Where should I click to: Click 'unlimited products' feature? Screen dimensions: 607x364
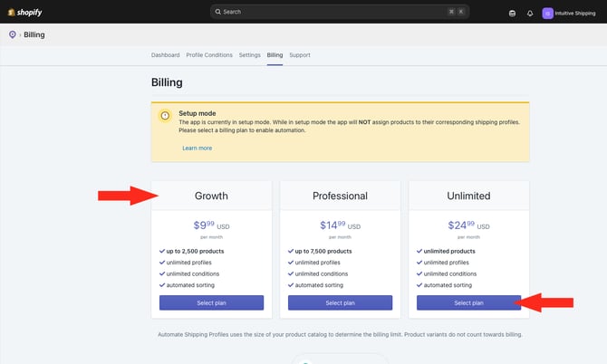click(449, 251)
